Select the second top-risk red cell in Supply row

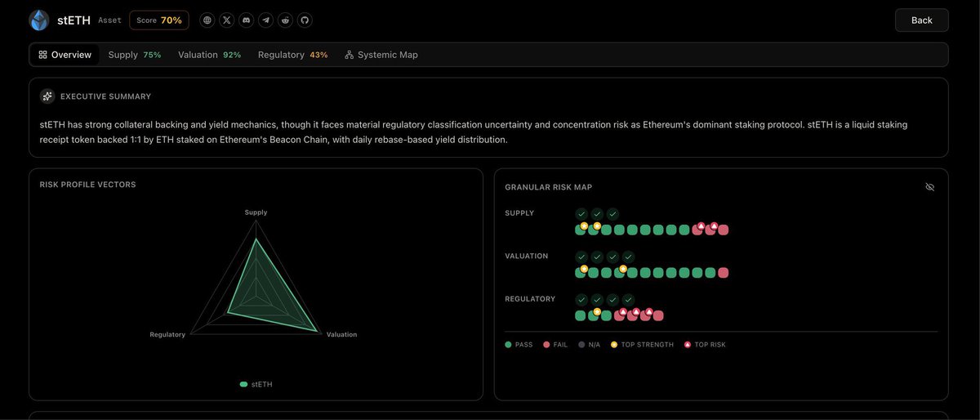tap(710, 230)
